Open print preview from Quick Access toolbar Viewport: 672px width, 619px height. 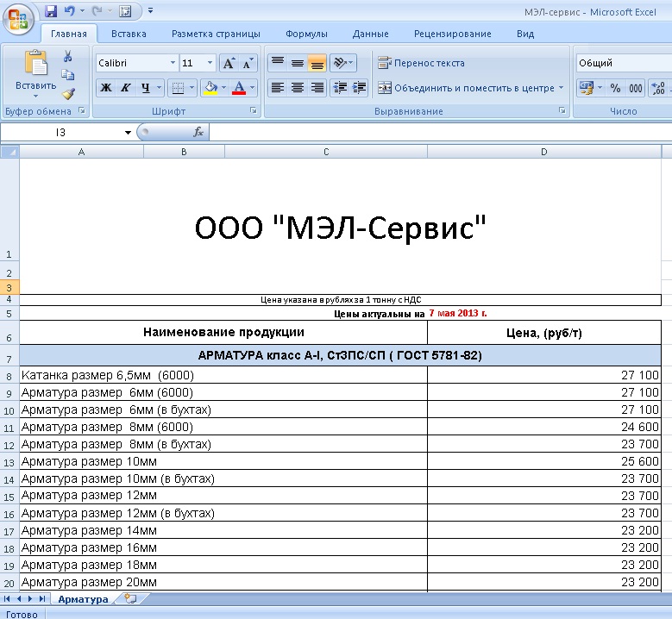click(x=125, y=11)
